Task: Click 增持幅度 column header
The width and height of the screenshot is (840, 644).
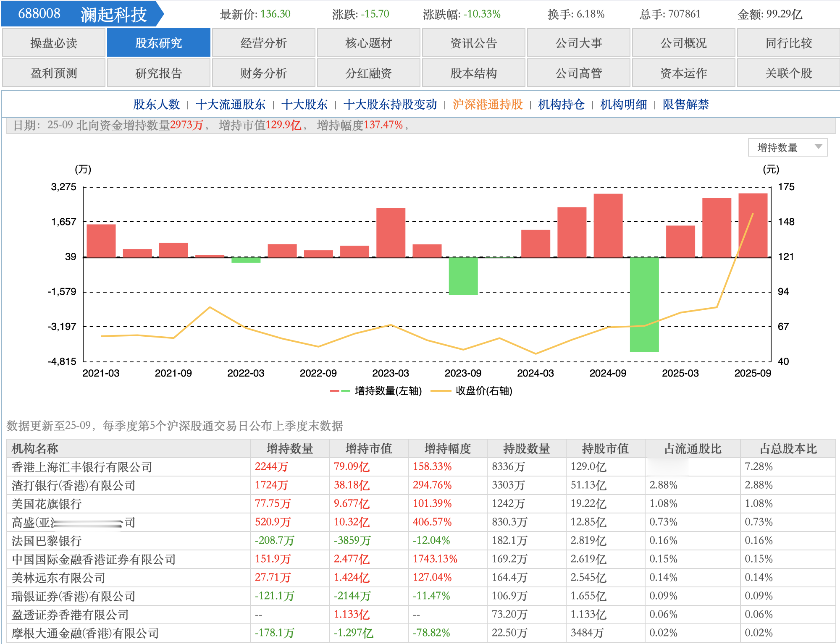Action: (447, 449)
